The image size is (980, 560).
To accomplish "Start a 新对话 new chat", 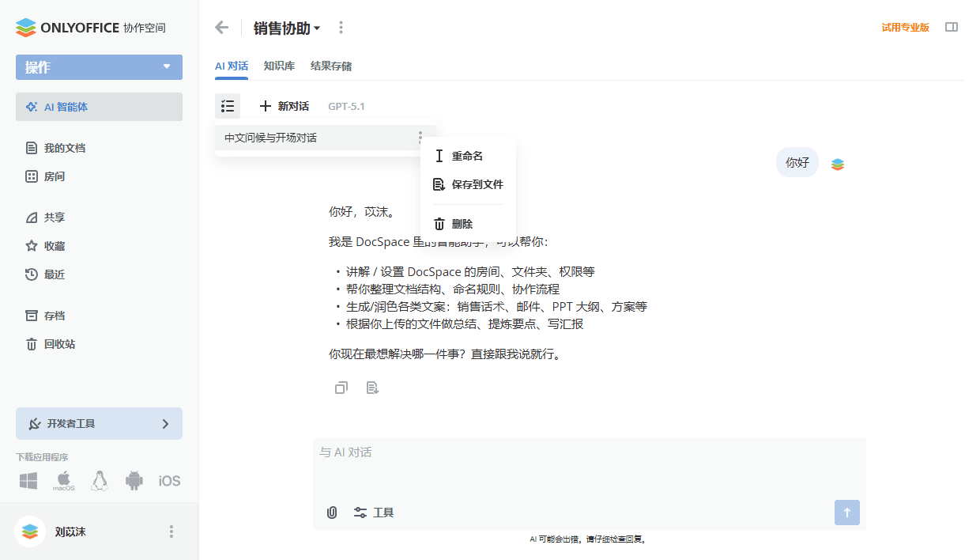I will click(285, 106).
